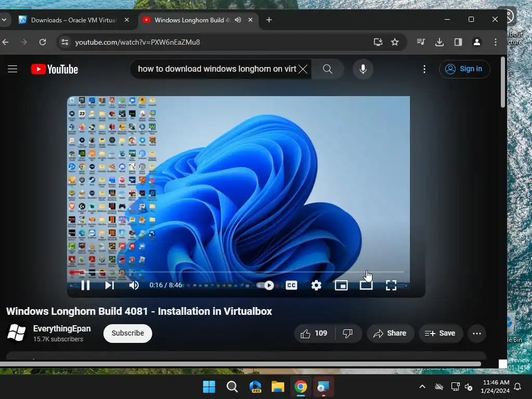Enter full screen video mode
Screen dimensions: 532x399
click(391, 285)
